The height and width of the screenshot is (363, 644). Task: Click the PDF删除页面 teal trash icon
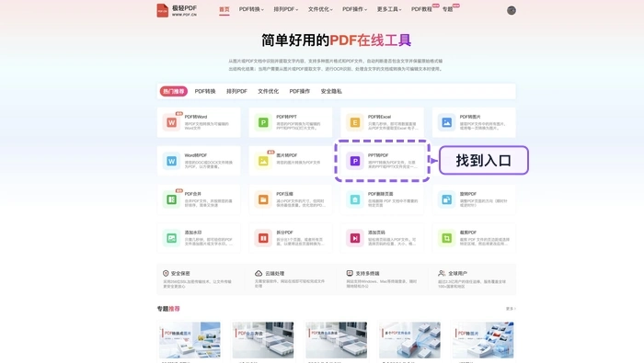355,199
